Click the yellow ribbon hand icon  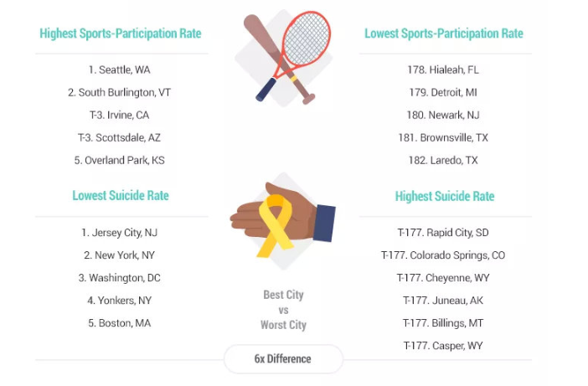[283, 220]
